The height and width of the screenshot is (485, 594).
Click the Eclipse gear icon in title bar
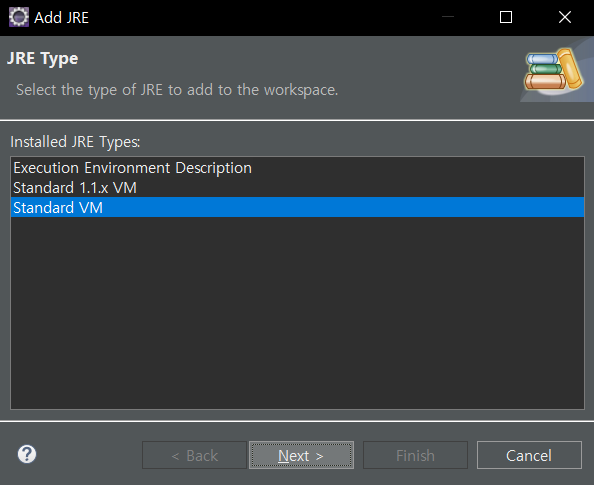19,17
